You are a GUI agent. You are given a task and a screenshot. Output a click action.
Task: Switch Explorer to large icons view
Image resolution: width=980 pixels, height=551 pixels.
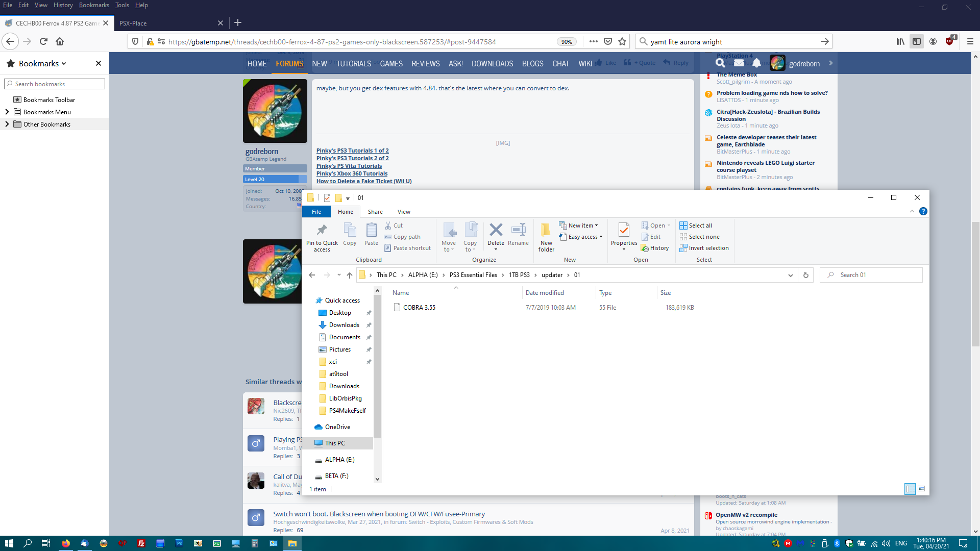tap(921, 489)
